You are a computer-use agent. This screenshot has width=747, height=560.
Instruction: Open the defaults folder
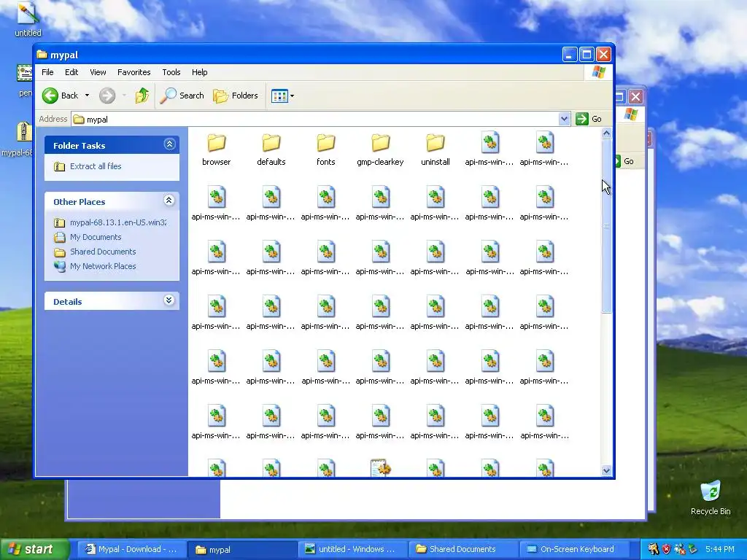[x=271, y=149]
